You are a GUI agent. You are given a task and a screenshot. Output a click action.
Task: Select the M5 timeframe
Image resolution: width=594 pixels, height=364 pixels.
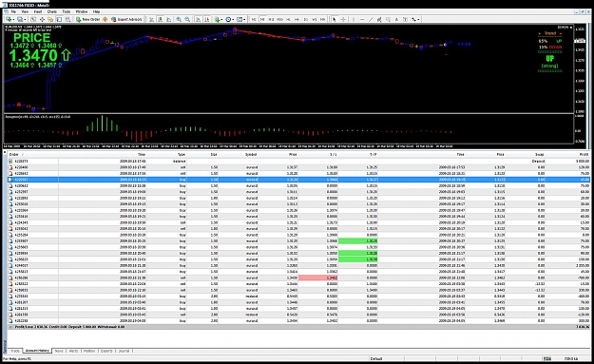(x=262, y=19)
